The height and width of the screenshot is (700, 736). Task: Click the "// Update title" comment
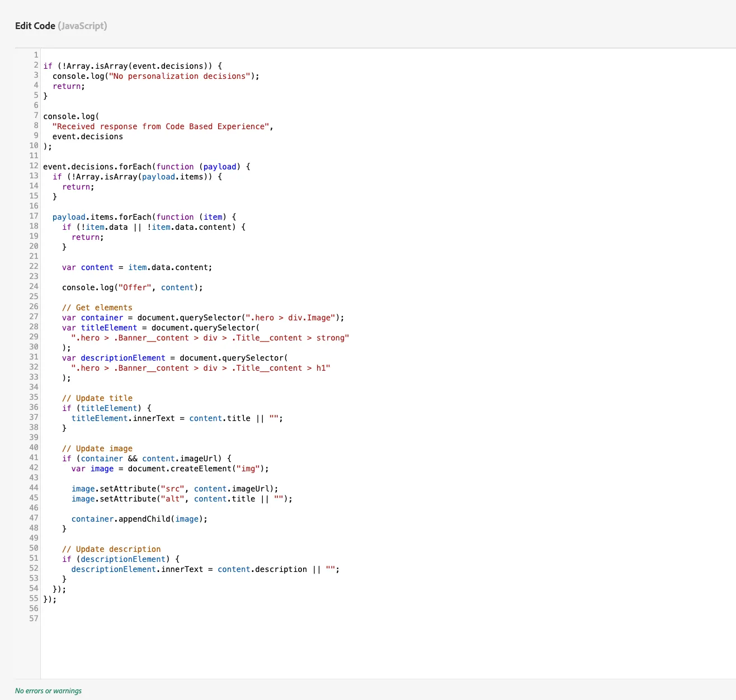point(97,398)
